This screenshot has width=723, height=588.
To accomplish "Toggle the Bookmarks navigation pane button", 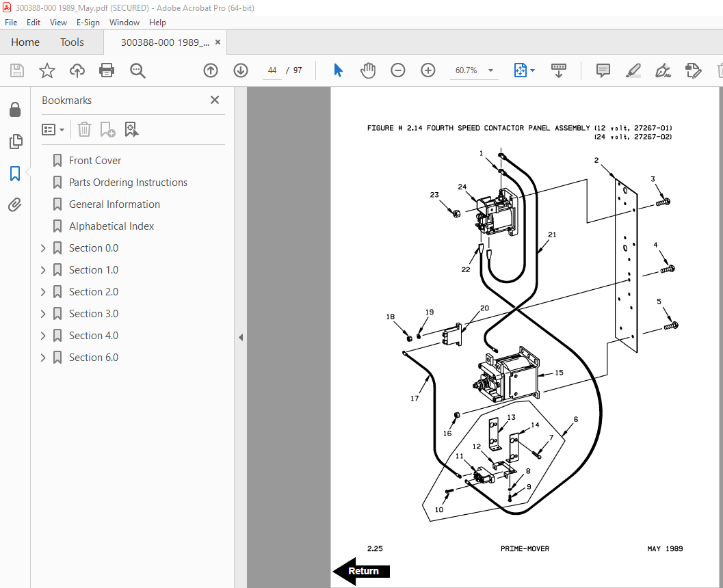I will click(x=15, y=174).
